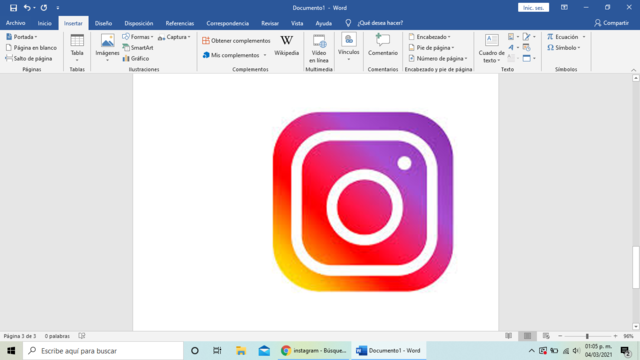Switch to the Referencias tab
The width and height of the screenshot is (640, 360).
[180, 23]
